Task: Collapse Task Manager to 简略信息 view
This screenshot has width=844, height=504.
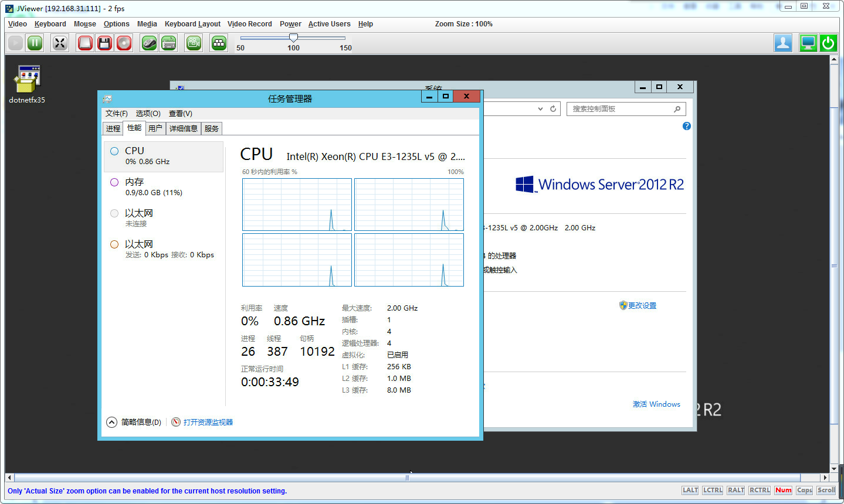Action: pyautogui.click(x=135, y=422)
